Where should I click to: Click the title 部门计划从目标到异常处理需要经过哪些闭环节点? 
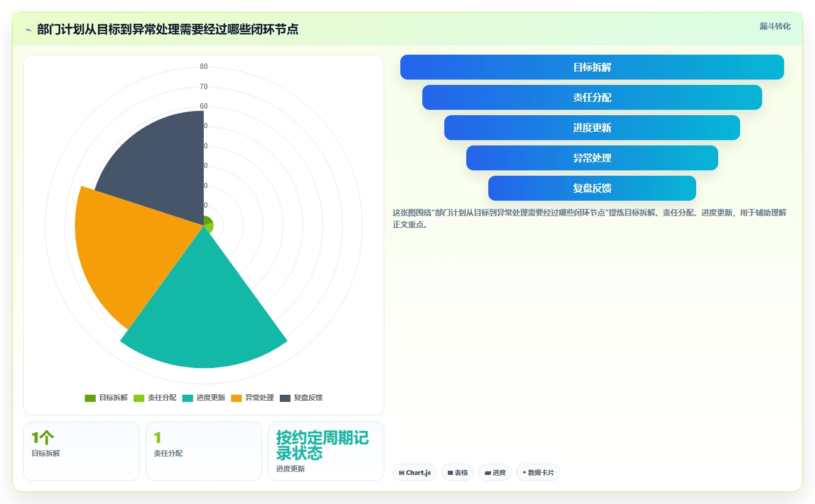click(x=168, y=30)
